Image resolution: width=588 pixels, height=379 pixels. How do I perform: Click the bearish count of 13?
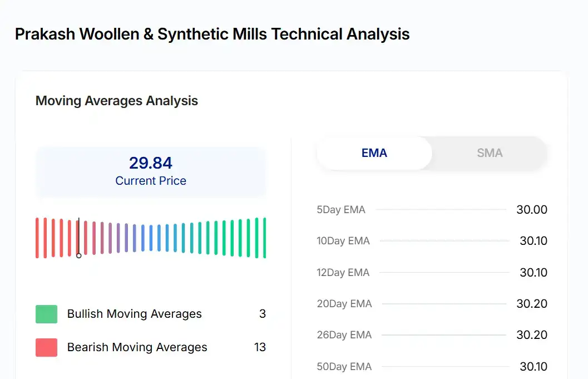(x=260, y=347)
